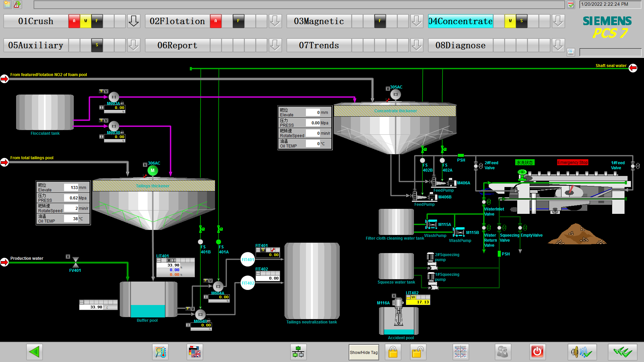Toggle the Show/Hide Tag button
This screenshot has height=362, width=644.
(364, 352)
